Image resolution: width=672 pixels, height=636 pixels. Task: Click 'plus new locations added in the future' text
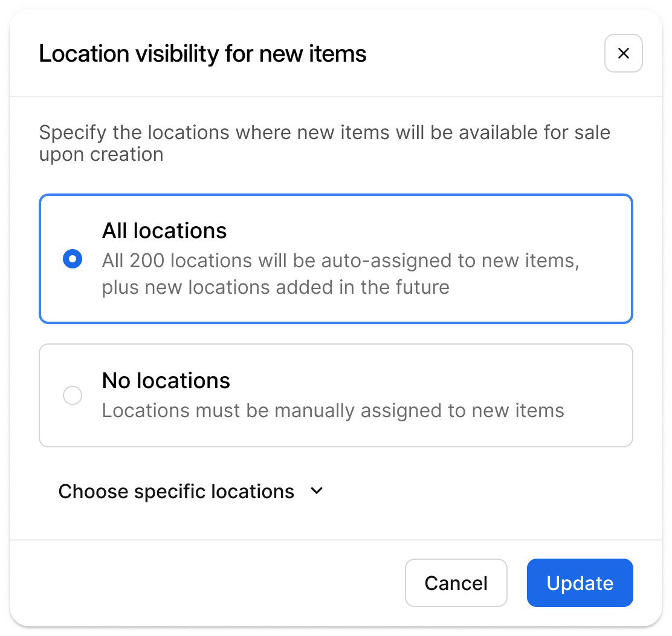(x=276, y=287)
